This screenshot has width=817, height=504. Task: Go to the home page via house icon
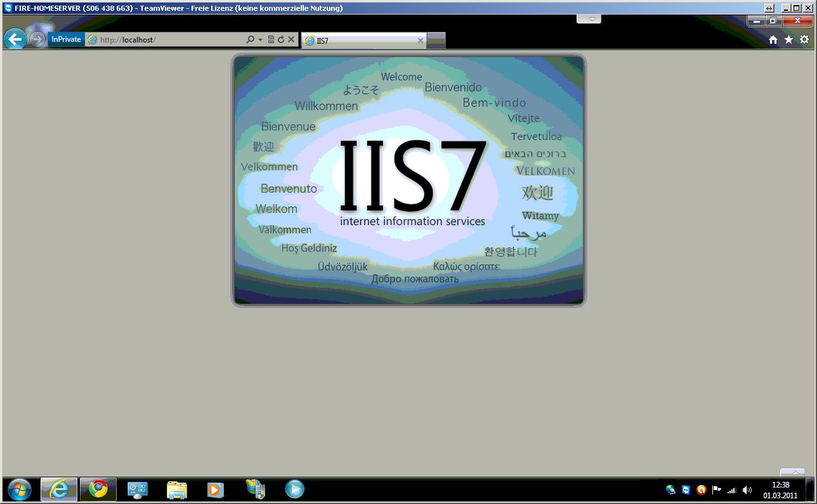click(x=773, y=39)
